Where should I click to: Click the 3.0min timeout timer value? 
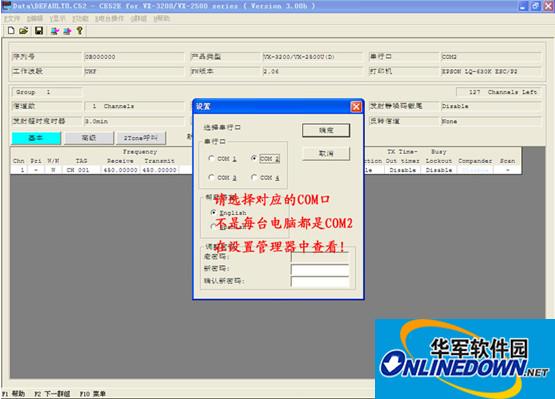coord(134,121)
